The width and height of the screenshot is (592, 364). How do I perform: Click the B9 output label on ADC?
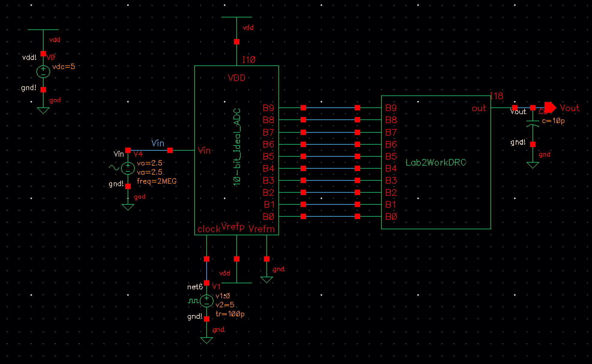pyautogui.click(x=269, y=108)
